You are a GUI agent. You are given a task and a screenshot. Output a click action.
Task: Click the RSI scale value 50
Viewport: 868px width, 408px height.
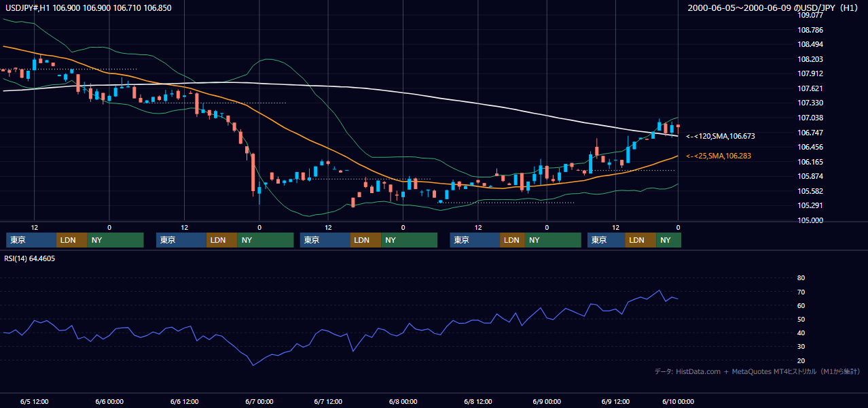coord(801,319)
